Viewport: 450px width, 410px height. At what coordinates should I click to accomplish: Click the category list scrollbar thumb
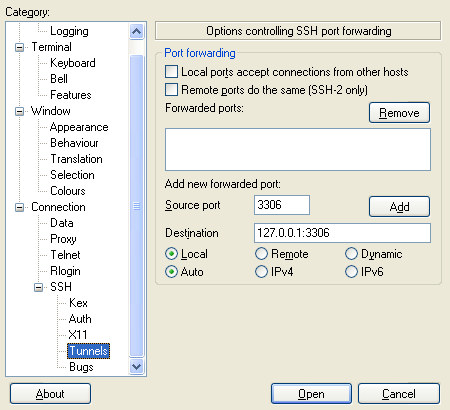[x=136, y=206]
